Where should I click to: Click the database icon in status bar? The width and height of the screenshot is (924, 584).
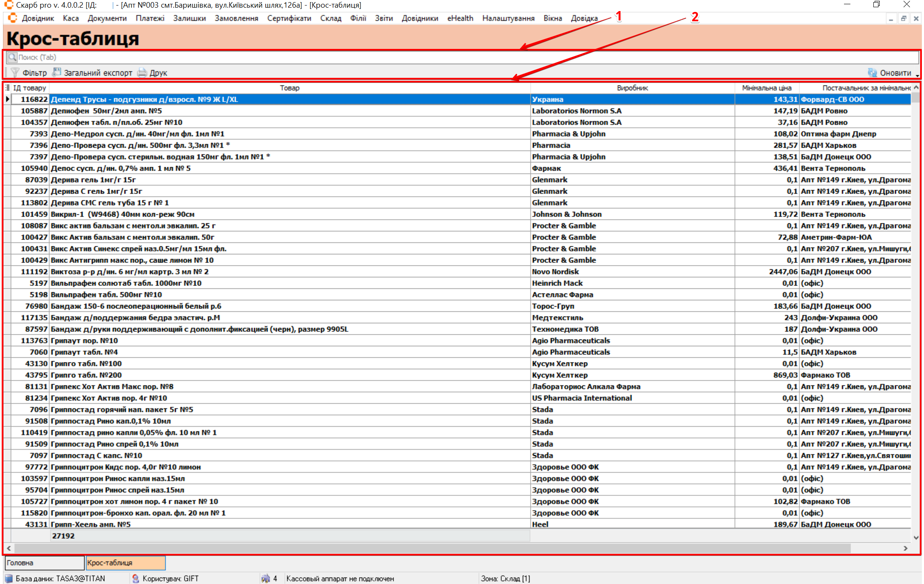pyautogui.click(x=9, y=578)
